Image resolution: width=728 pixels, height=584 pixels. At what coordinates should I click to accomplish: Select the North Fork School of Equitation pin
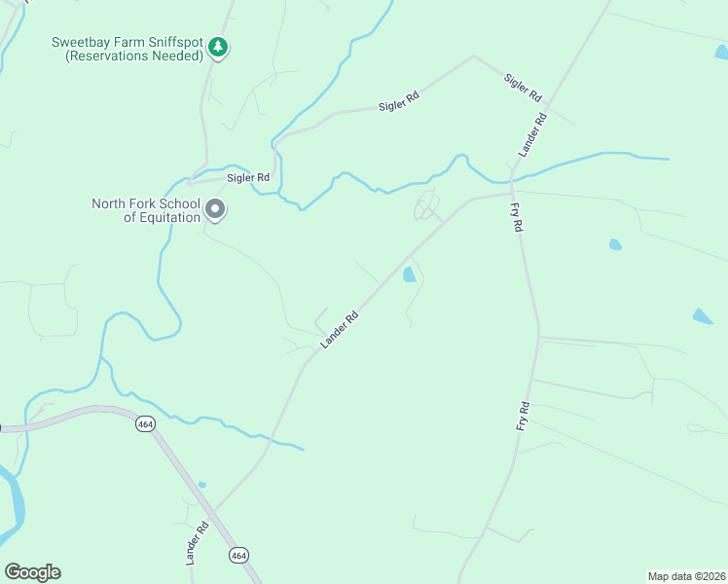click(x=215, y=210)
